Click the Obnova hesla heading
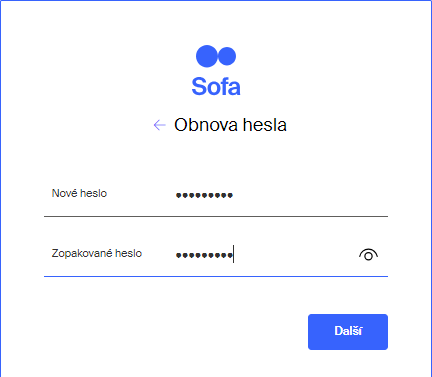The image size is (432, 377). pyautogui.click(x=230, y=125)
